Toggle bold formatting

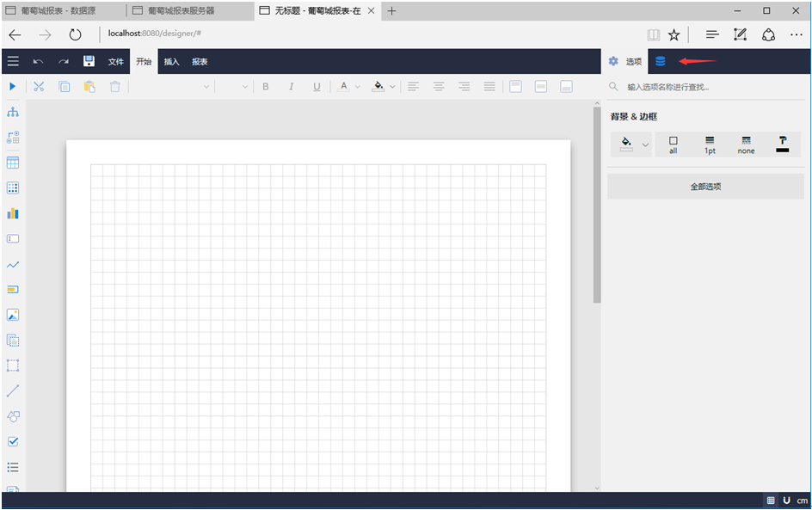[x=266, y=87]
